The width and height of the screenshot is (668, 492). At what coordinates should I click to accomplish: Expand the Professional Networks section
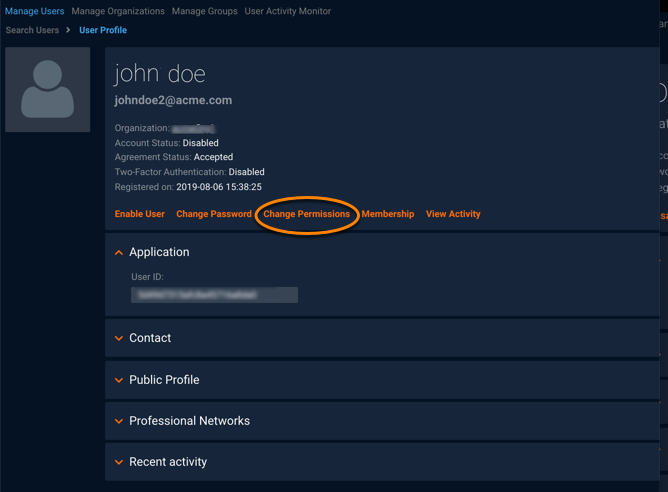[x=189, y=421]
